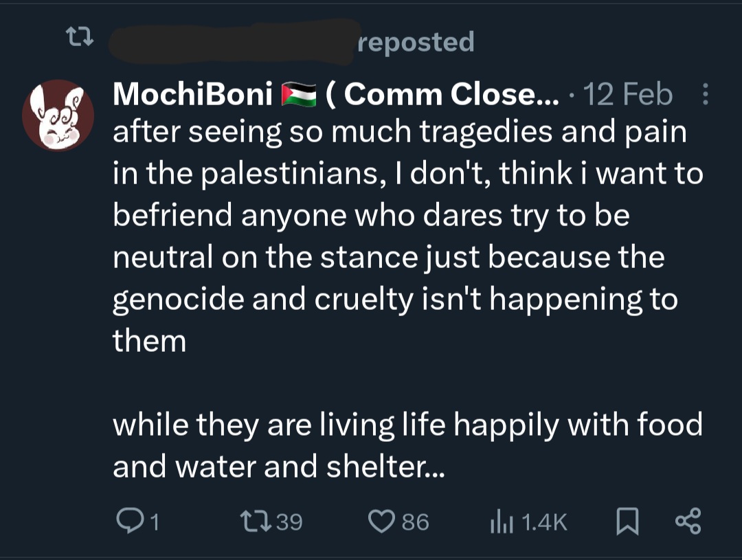The width and height of the screenshot is (742, 560).
Task: Click the like count "86"
Action: 416,523
